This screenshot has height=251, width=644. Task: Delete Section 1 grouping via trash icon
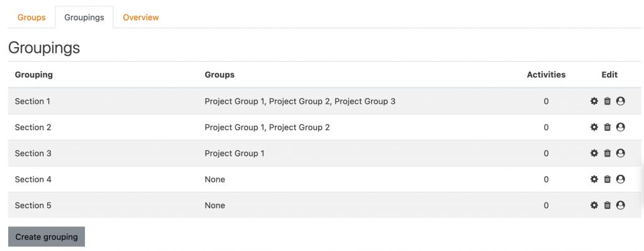coord(607,101)
